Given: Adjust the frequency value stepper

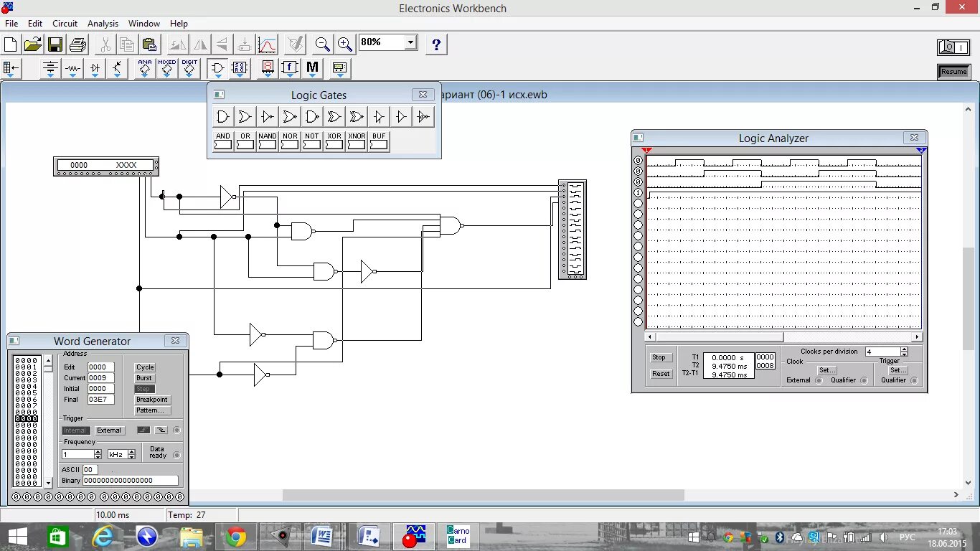Looking at the screenshot, I should (x=98, y=455).
